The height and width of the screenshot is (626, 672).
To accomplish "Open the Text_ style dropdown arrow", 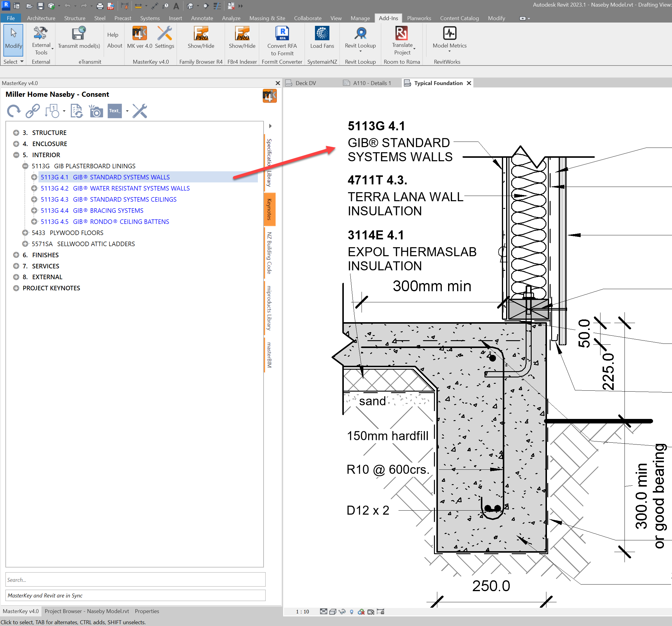I will click(x=127, y=111).
